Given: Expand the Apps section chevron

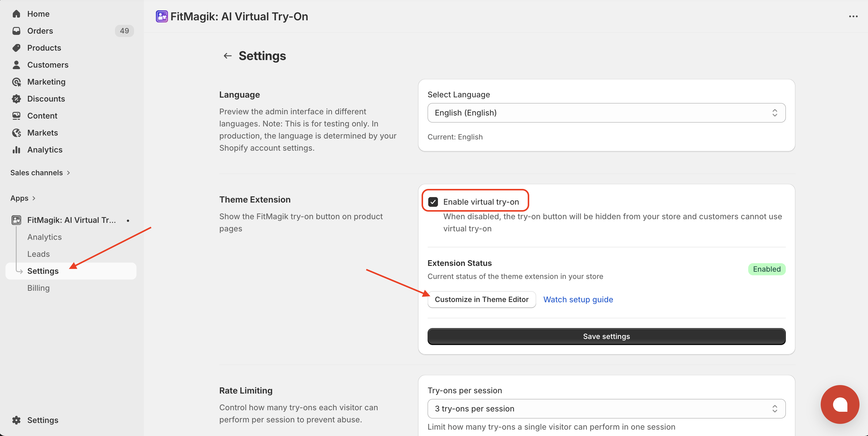Looking at the screenshot, I should pyautogui.click(x=34, y=198).
